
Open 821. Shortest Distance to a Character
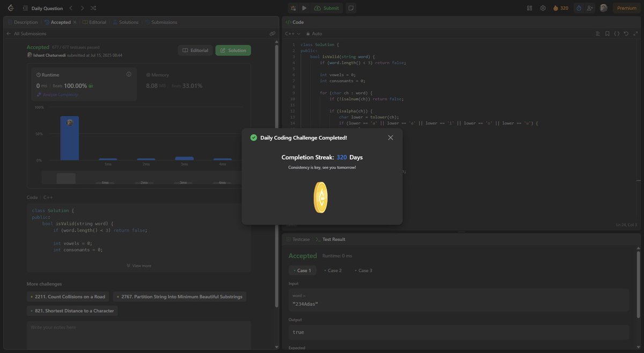point(72,311)
